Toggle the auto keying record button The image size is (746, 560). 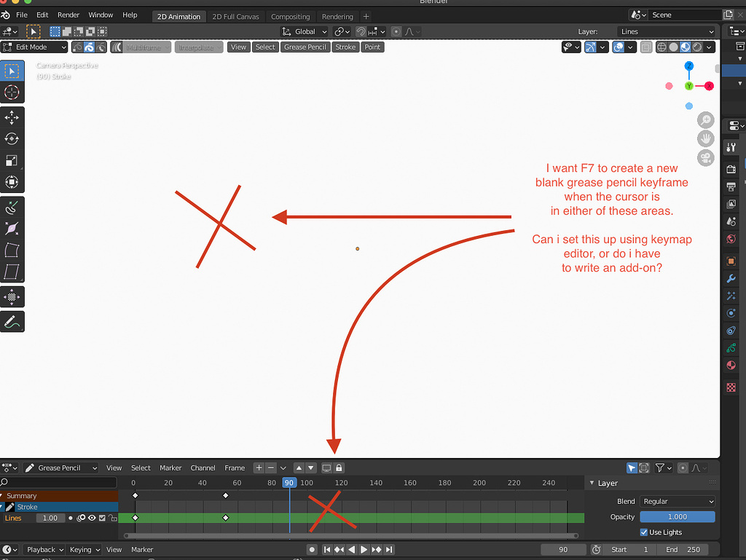[312, 550]
